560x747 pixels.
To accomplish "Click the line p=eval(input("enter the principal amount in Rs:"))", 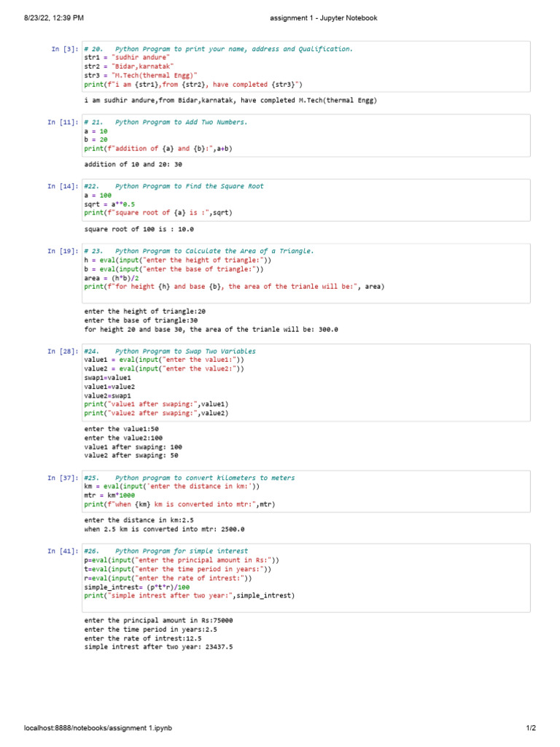I will 182,560.
